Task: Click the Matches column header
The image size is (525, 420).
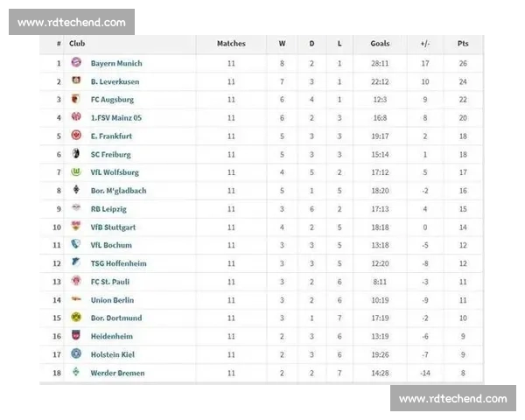Action: coord(231,43)
